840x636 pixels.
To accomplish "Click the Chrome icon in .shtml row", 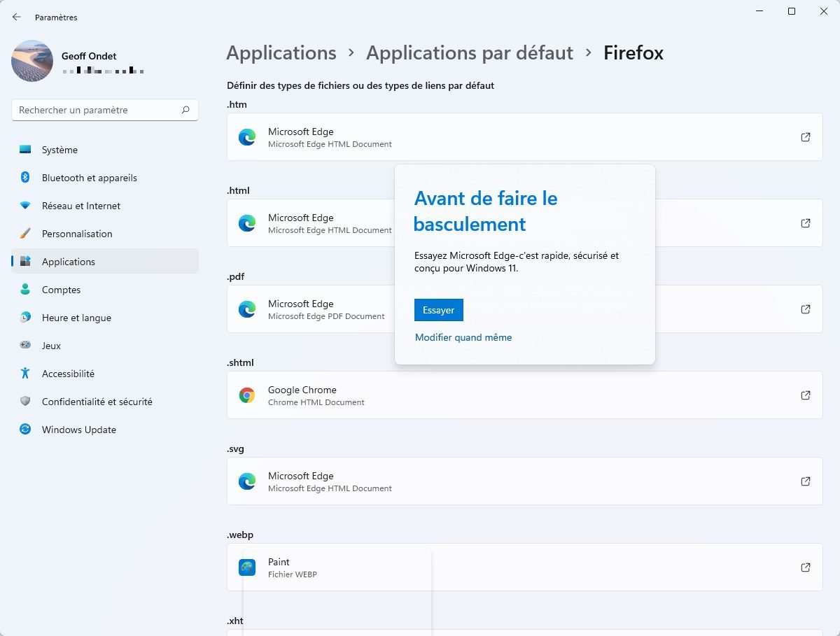I will click(x=247, y=395).
